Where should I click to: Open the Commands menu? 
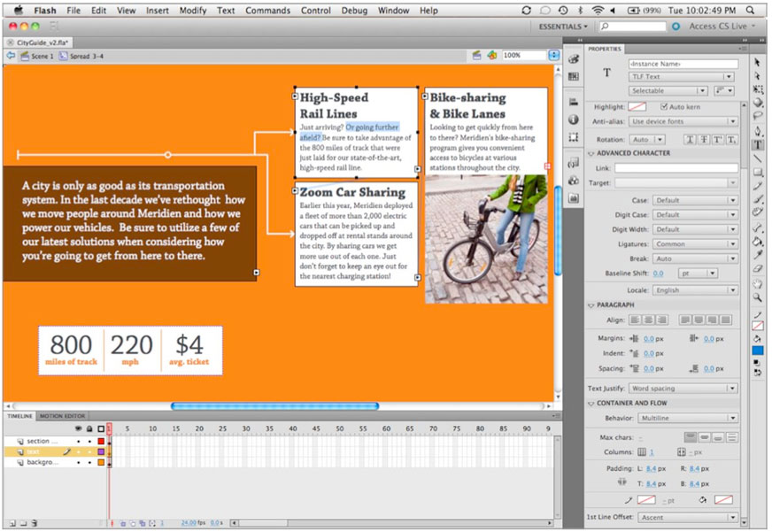[268, 11]
